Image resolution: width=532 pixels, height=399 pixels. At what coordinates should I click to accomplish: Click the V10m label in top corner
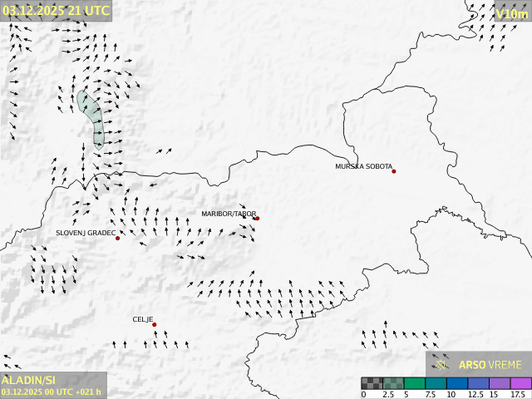(x=510, y=13)
